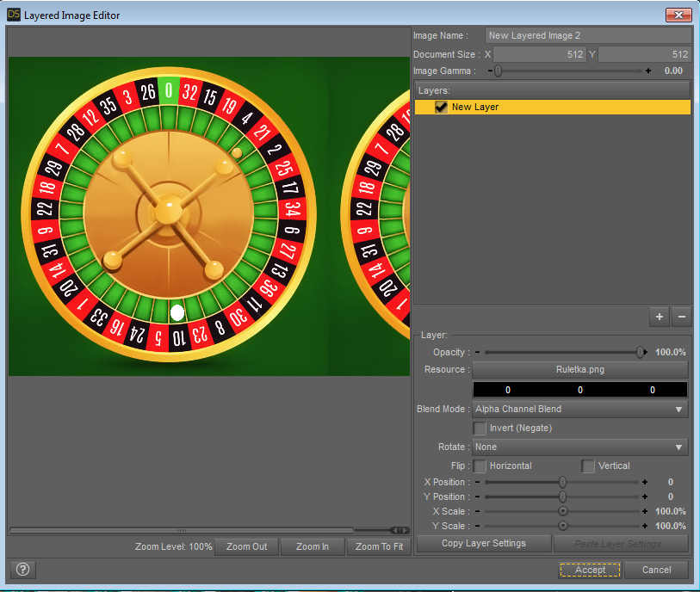Viewport: 700px width, 592px height.
Task: Click the remove layer minus button
Action: tap(681, 317)
